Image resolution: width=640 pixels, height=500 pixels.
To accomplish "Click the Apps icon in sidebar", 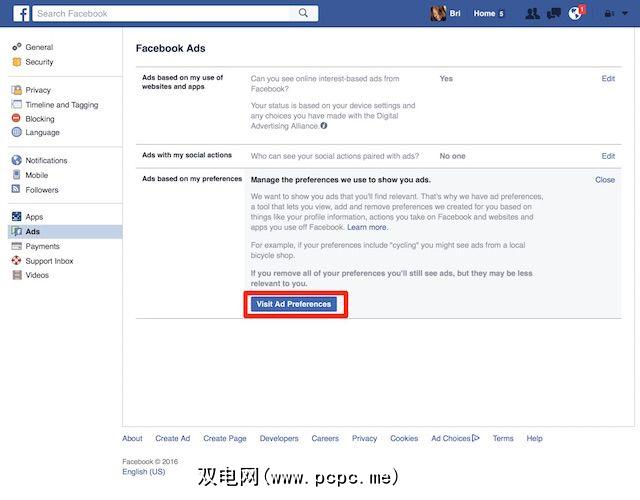I will pyautogui.click(x=16, y=216).
